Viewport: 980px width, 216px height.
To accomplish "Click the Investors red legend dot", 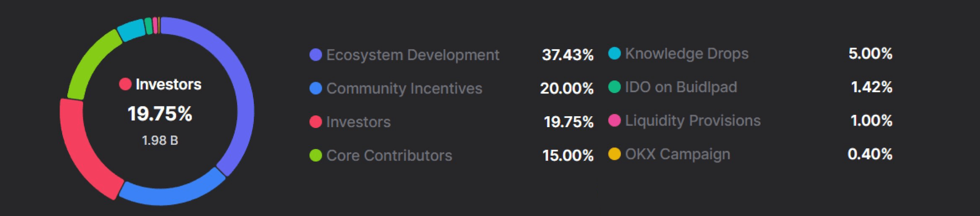I will (x=316, y=122).
